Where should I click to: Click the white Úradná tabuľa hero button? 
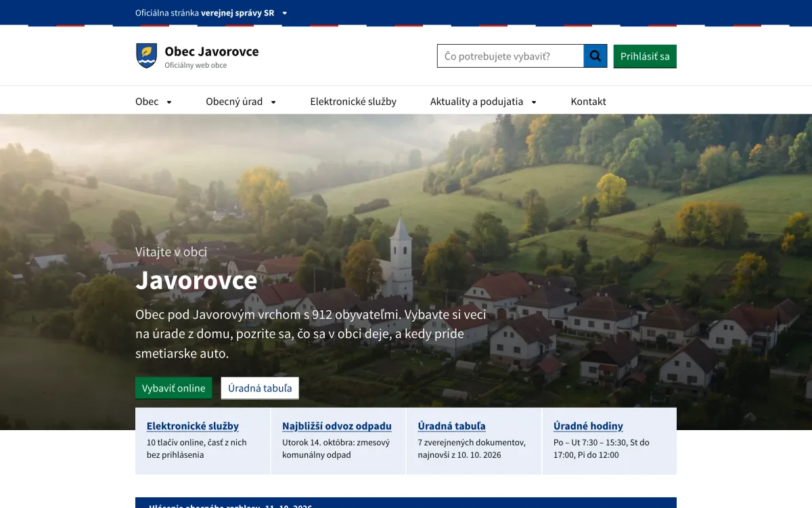(260, 388)
